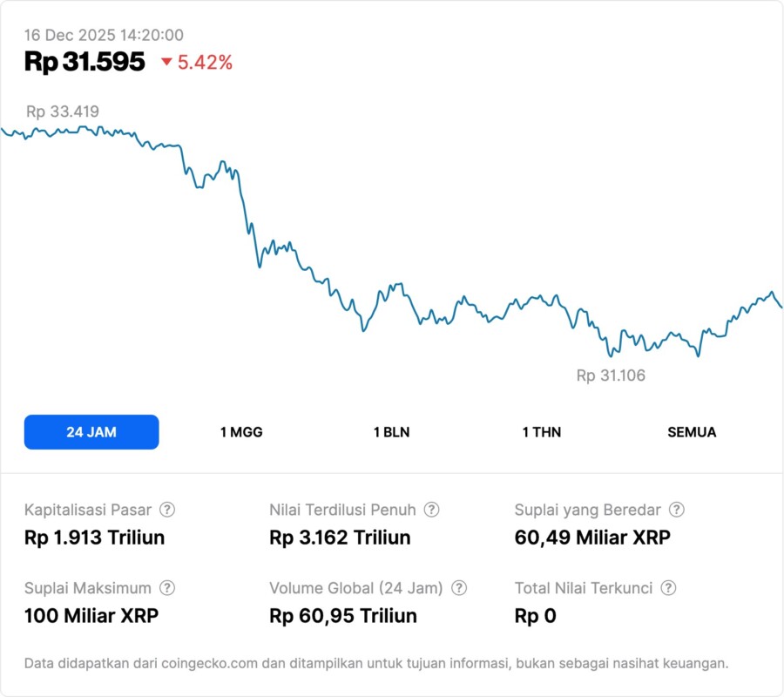Click the Rp 31.595 current price
The image size is (784, 697).
[x=84, y=62]
